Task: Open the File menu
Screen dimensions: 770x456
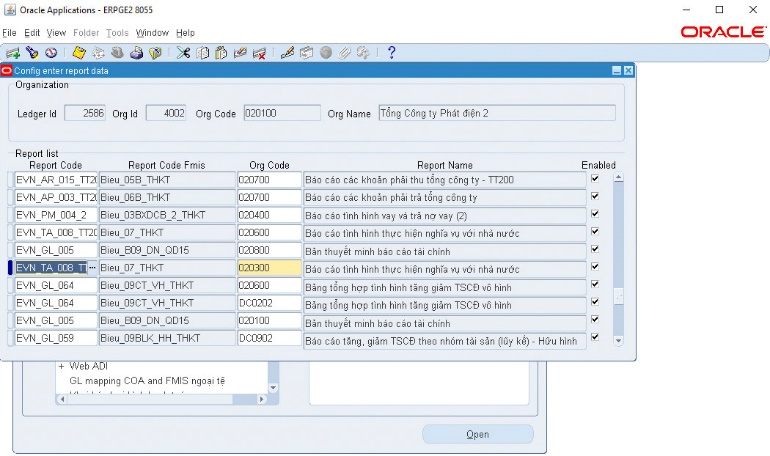Action: 9,33
